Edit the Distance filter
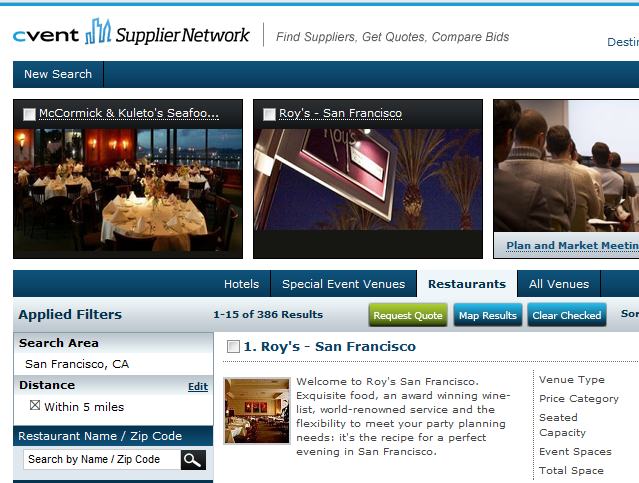Screen dimensions: 639x483 pyautogui.click(x=198, y=386)
